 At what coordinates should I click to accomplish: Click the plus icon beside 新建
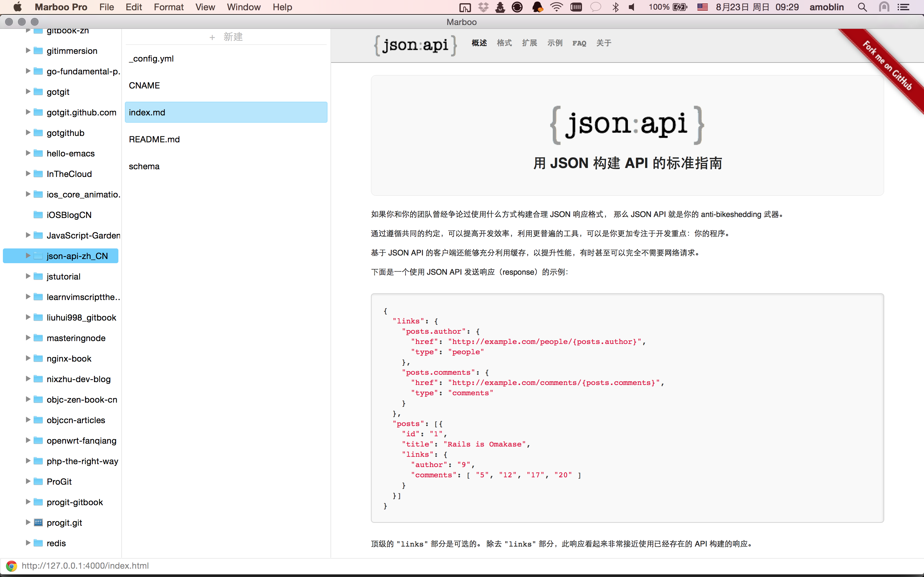212,37
